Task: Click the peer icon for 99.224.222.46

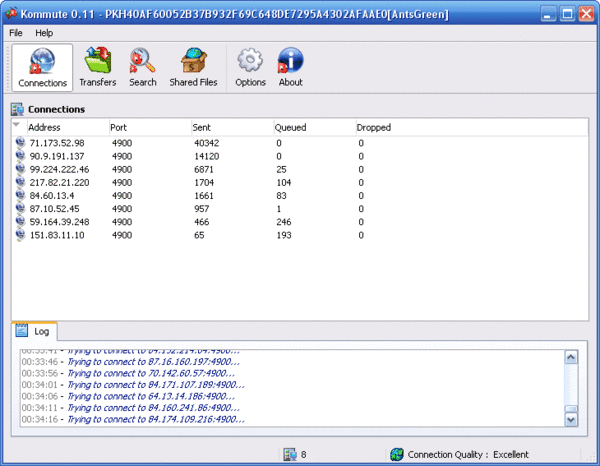Action: [20, 169]
